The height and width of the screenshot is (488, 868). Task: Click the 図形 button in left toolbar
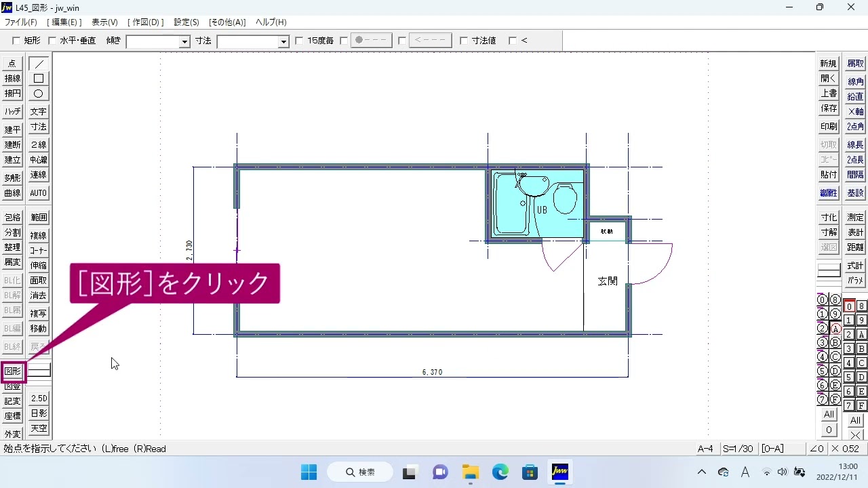[x=13, y=371]
